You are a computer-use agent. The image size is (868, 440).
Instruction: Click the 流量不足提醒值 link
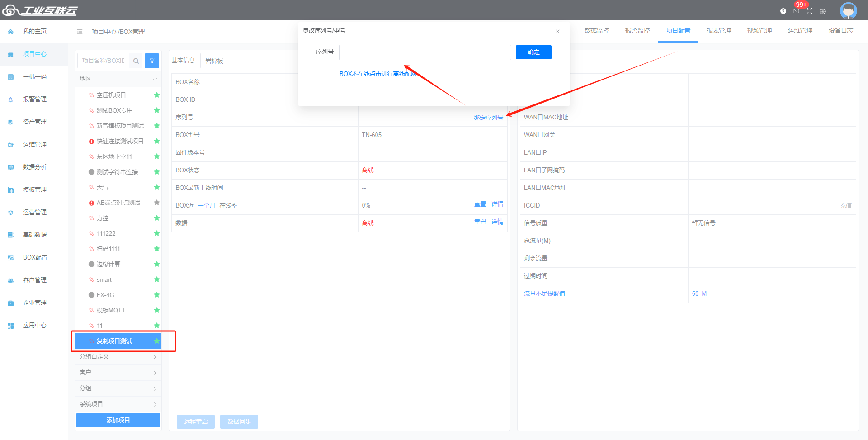(544, 293)
